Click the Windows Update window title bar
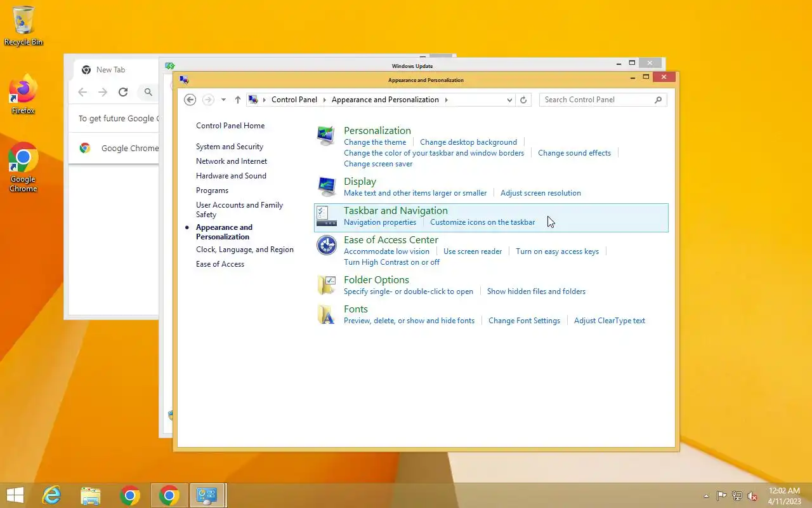The height and width of the screenshot is (508, 812). pyautogui.click(x=412, y=65)
